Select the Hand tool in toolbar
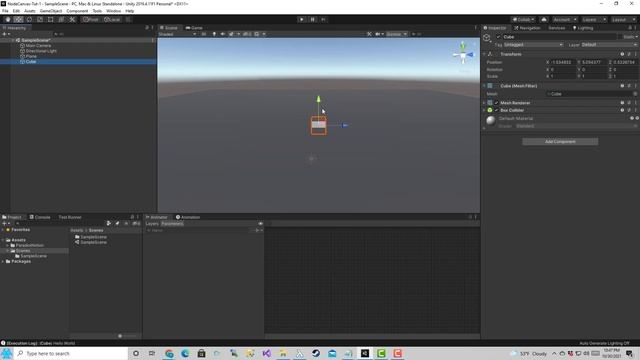 coord(8,19)
